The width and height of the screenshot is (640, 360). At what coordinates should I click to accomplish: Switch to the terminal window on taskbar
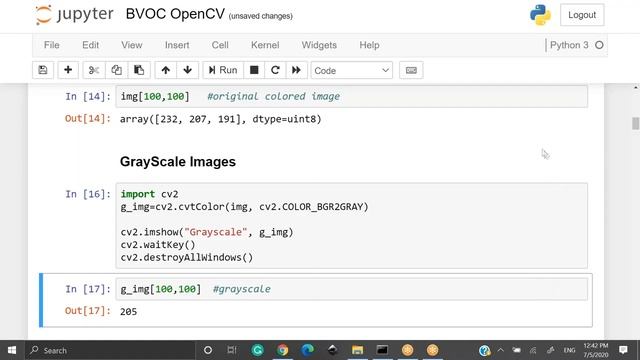click(382, 350)
